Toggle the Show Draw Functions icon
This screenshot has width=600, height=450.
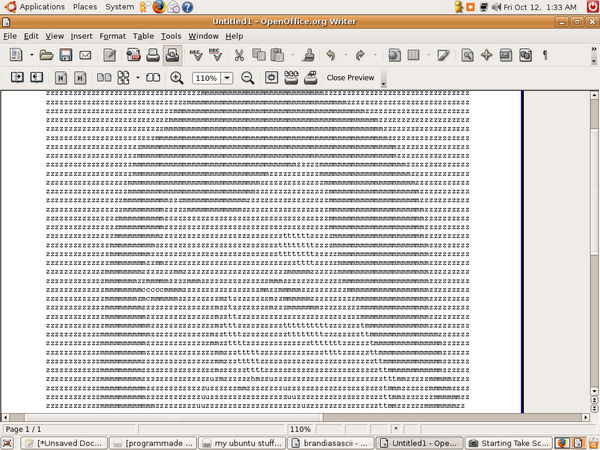(443, 55)
